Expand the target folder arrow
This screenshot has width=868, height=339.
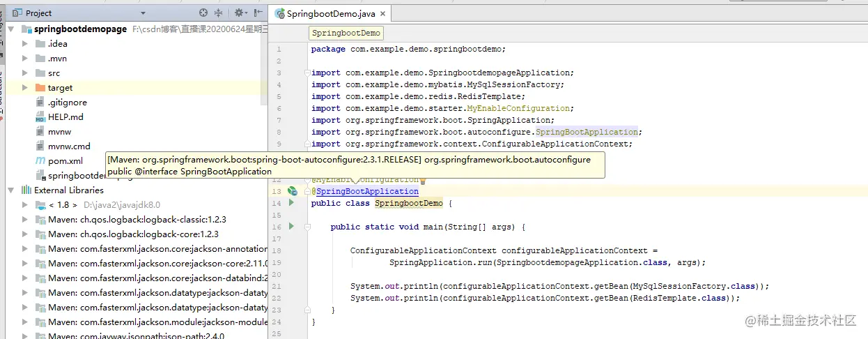click(x=25, y=87)
